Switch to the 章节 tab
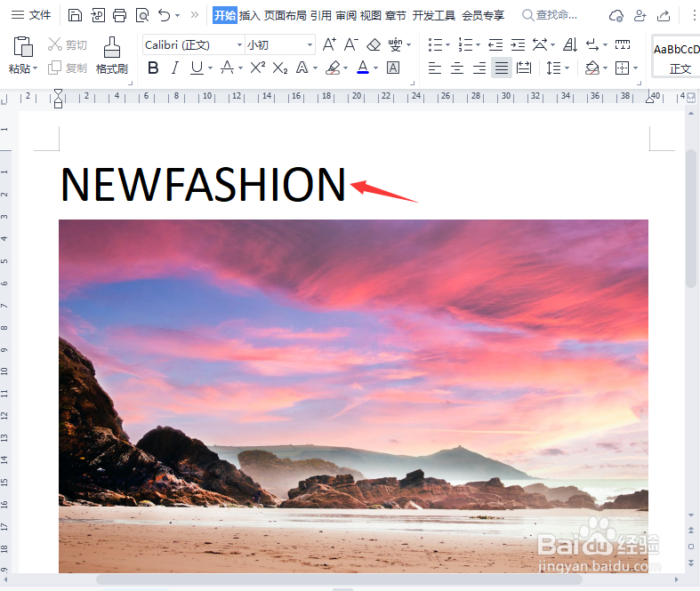The height and width of the screenshot is (591, 700). point(396,16)
